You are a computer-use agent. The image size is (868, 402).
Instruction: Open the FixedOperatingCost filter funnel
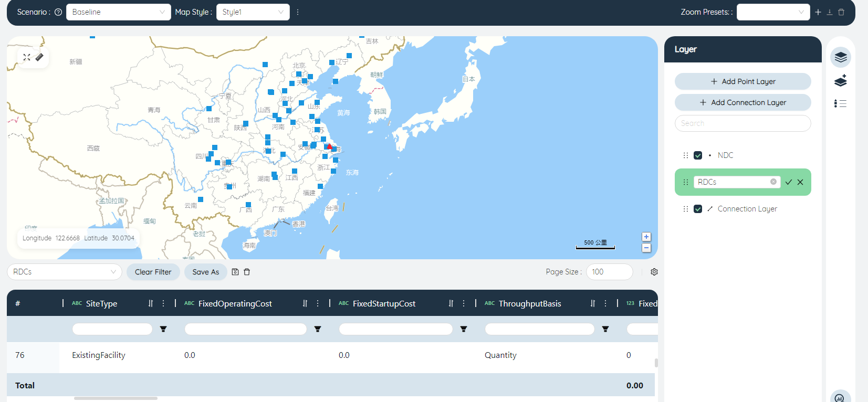pyautogui.click(x=318, y=329)
